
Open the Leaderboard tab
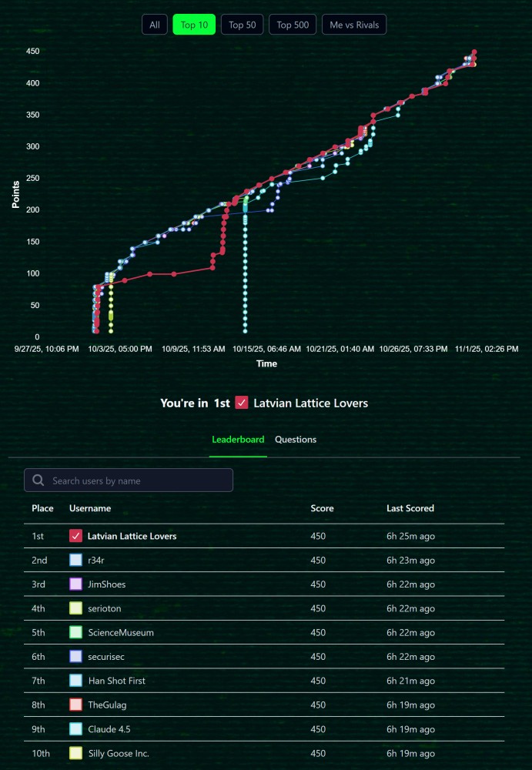pos(238,440)
